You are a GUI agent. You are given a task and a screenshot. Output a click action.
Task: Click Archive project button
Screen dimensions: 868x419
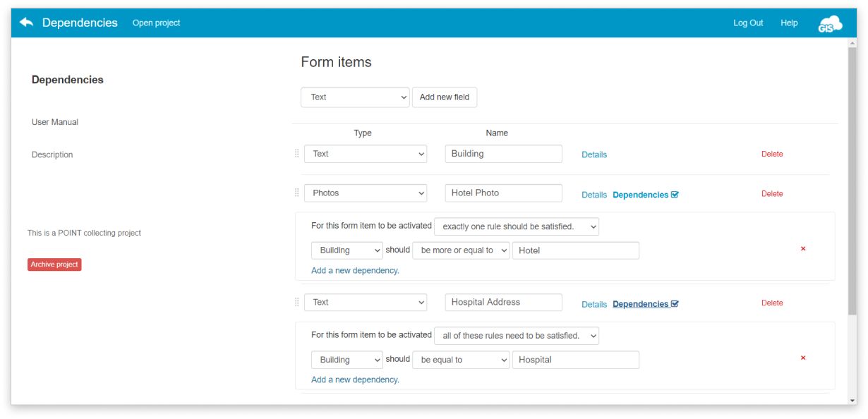coord(54,265)
